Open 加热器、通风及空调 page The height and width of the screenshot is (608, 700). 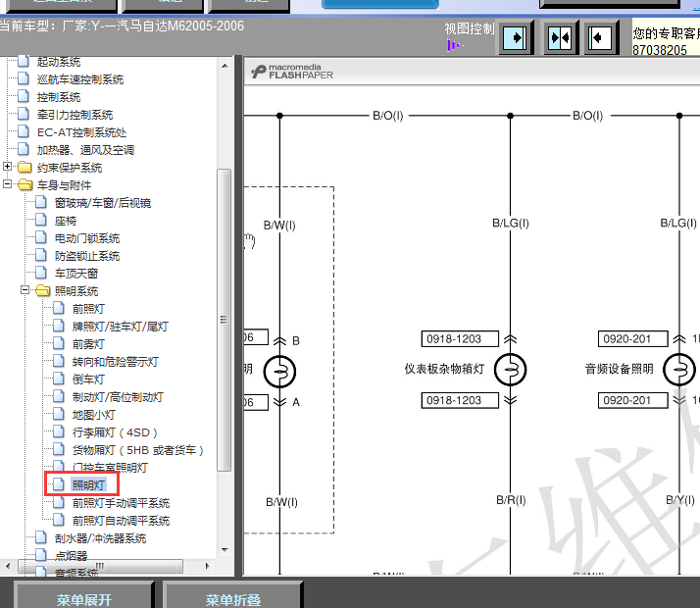(85, 150)
